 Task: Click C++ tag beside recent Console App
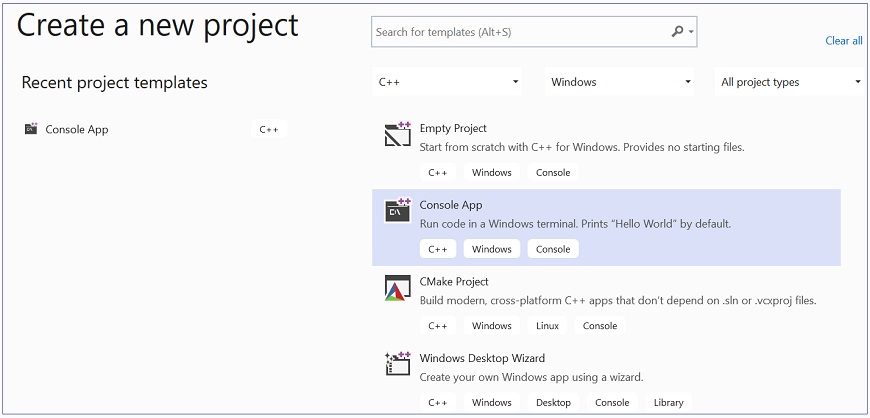tap(268, 129)
